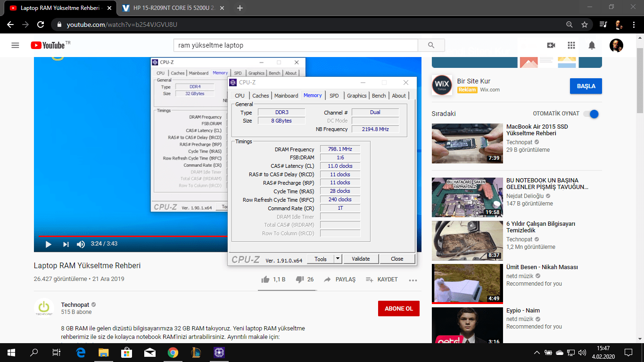The width and height of the screenshot is (644, 362).
Task: Open the Chrome zoom magnifier icon
Action: click(x=570, y=25)
